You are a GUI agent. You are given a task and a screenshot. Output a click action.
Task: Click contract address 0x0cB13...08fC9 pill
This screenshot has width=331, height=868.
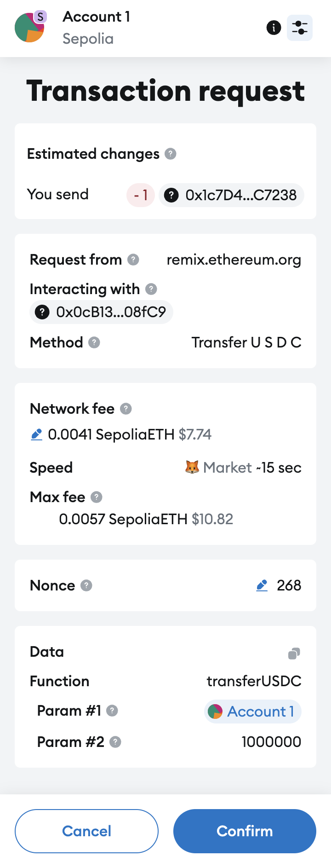(x=101, y=312)
